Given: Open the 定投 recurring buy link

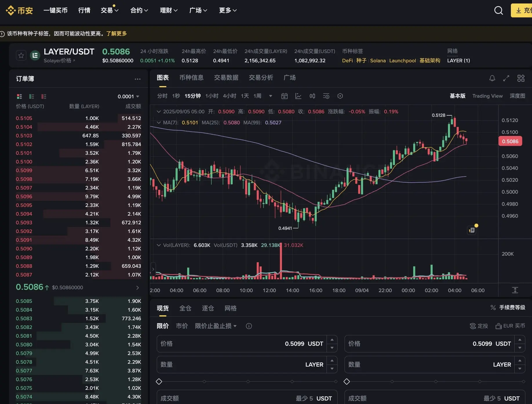Looking at the screenshot, I should point(479,326).
